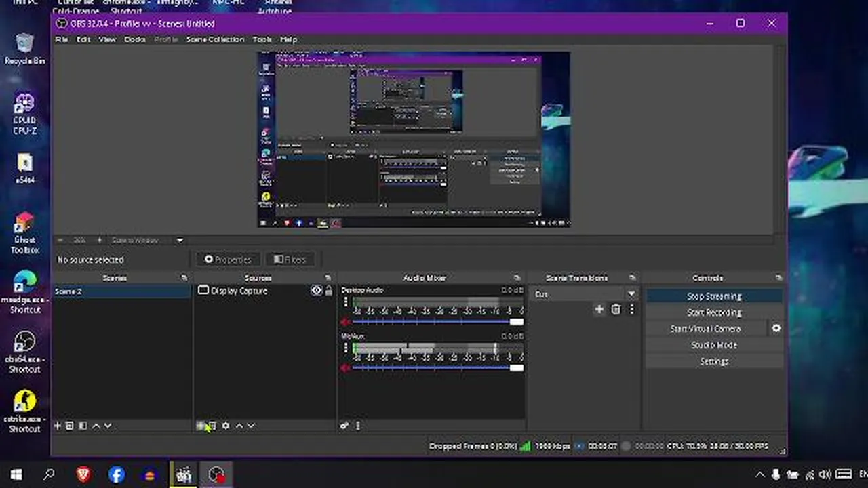Add a scene transition with the plus icon

599,310
